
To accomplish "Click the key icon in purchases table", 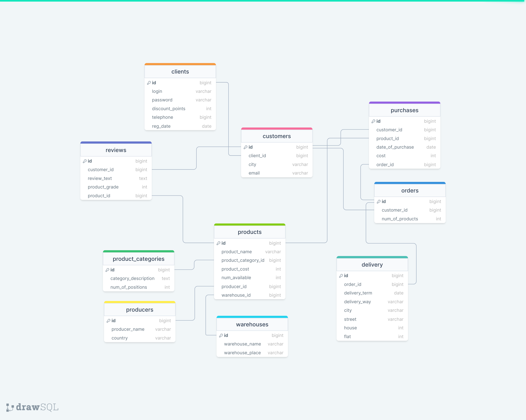I will coord(373,121).
